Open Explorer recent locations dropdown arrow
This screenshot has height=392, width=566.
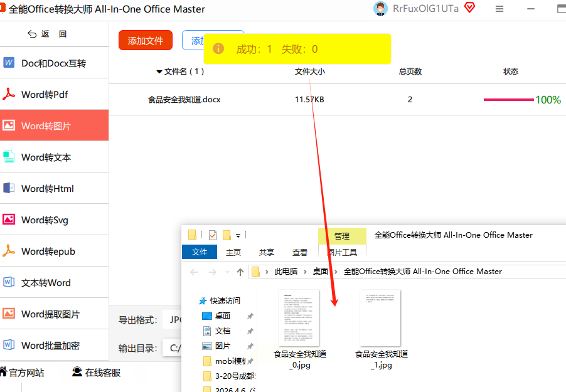[227, 272]
